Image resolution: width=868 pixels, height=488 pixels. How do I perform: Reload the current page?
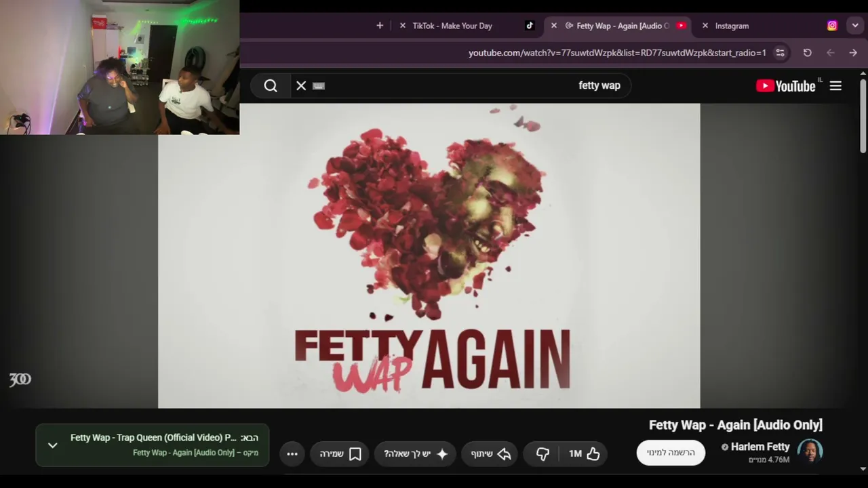click(x=808, y=53)
